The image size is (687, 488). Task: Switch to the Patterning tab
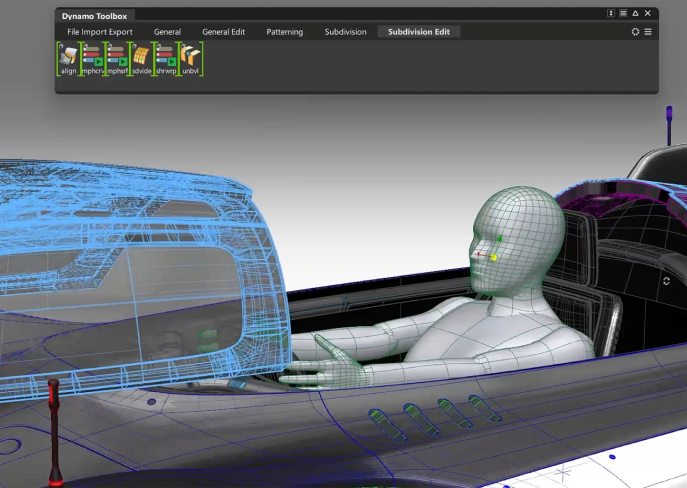click(284, 32)
